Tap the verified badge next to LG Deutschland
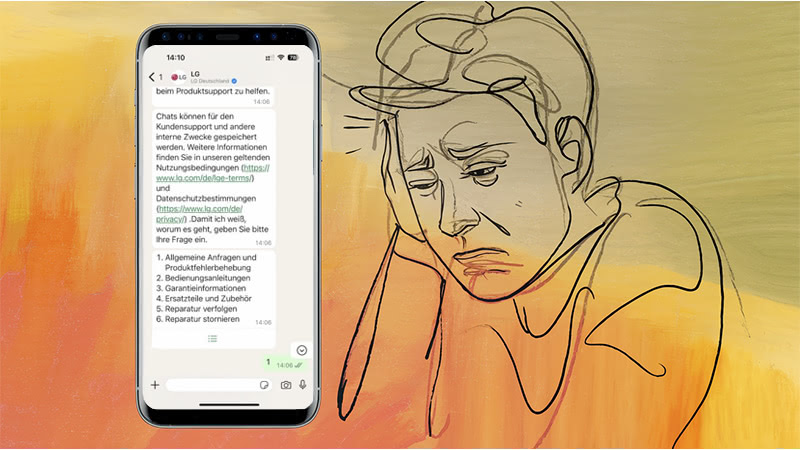This screenshot has height=450, width=800. [234, 81]
